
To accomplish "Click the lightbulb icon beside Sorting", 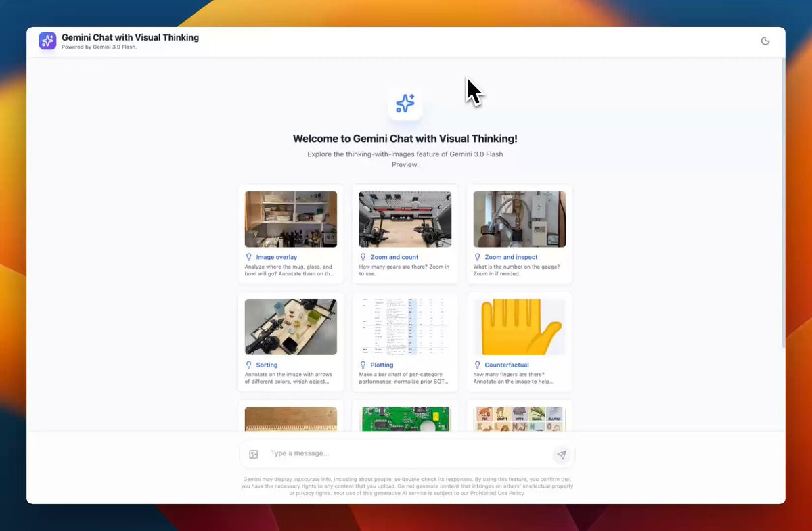I will (x=248, y=365).
